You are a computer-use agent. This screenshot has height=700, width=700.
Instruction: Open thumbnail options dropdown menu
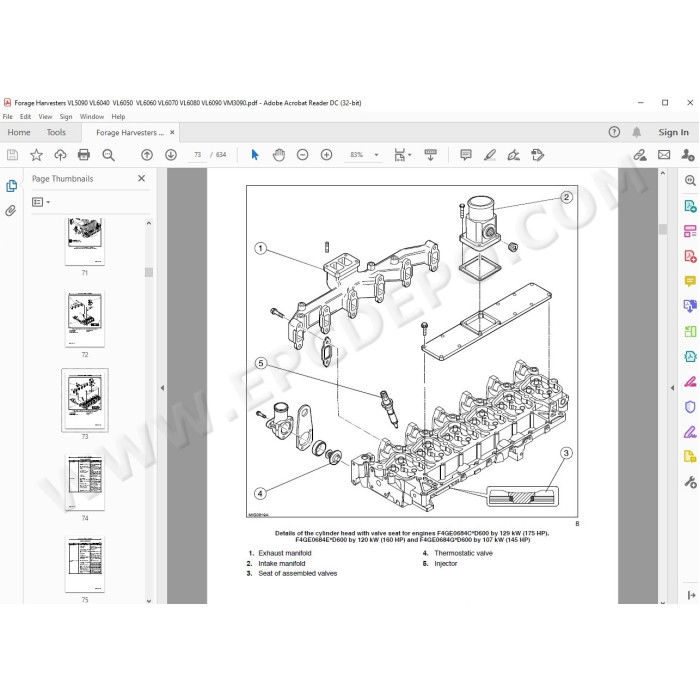tap(41, 202)
